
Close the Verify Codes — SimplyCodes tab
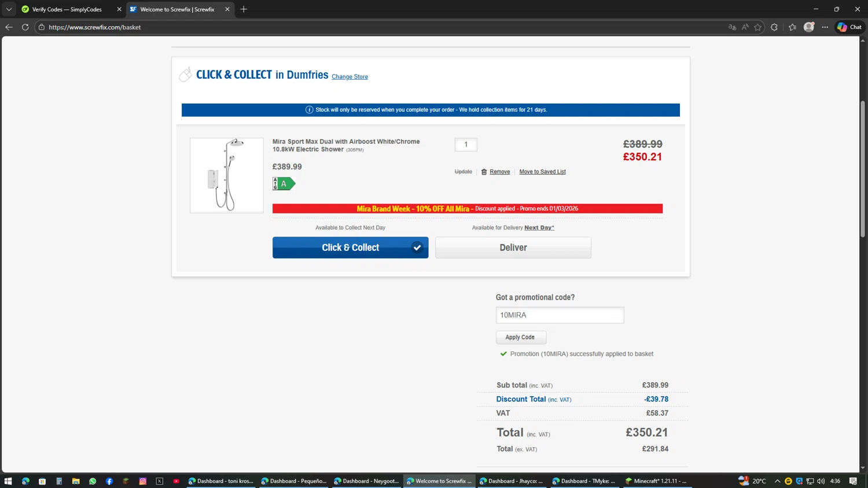click(x=119, y=9)
